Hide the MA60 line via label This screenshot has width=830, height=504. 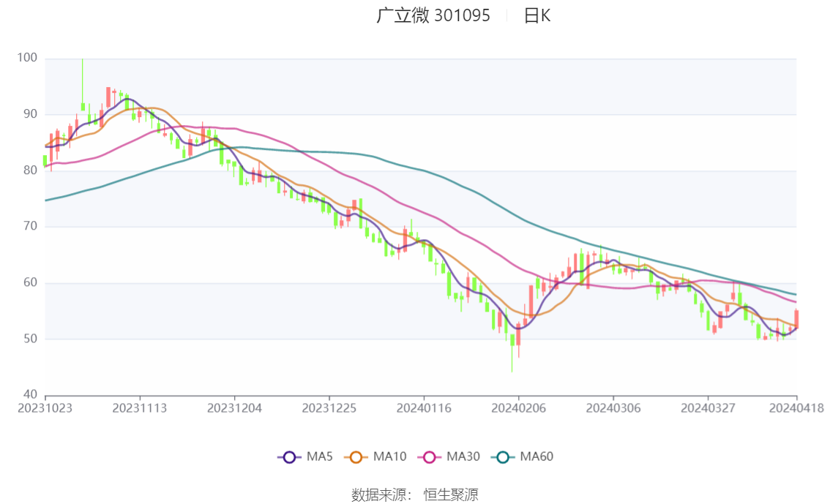[536, 456]
